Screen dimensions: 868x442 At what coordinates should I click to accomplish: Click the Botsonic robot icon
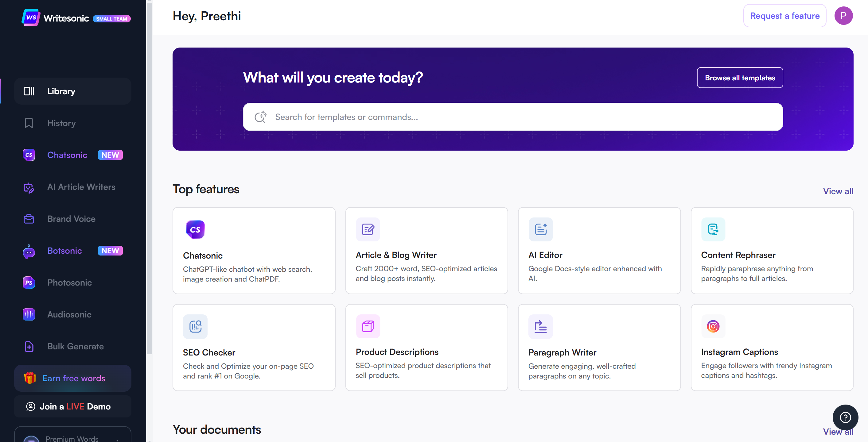click(x=29, y=251)
